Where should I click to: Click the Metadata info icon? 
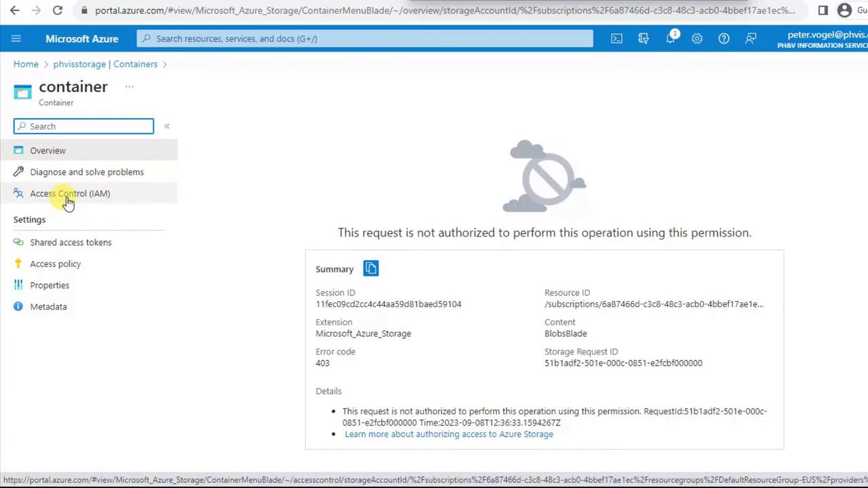[x=18, y=306]
